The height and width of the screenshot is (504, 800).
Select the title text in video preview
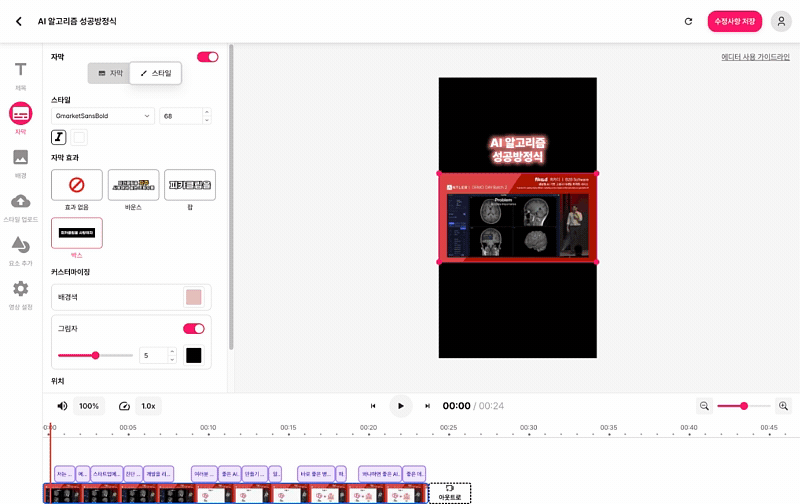518,149
